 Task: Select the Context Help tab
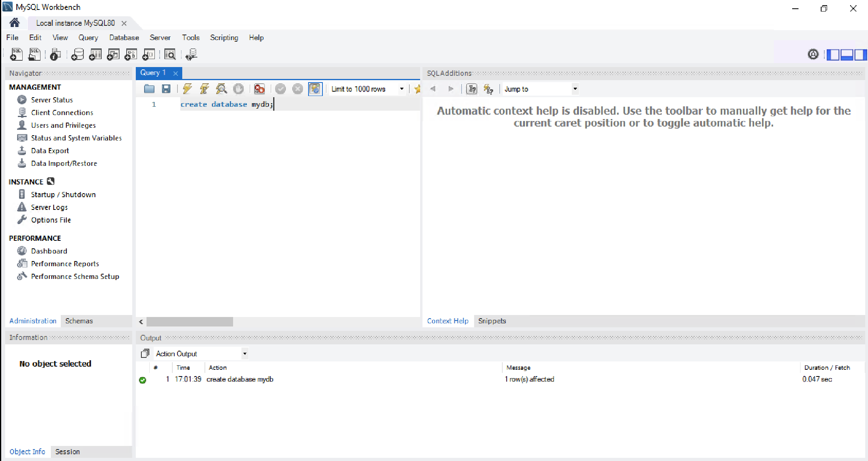[x=448, y=321]
